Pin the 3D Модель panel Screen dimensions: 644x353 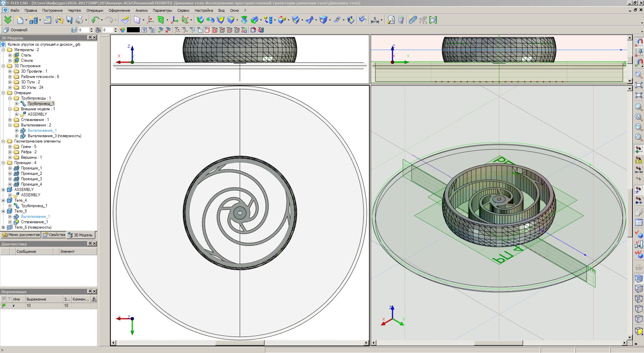[x=90, y=38]
